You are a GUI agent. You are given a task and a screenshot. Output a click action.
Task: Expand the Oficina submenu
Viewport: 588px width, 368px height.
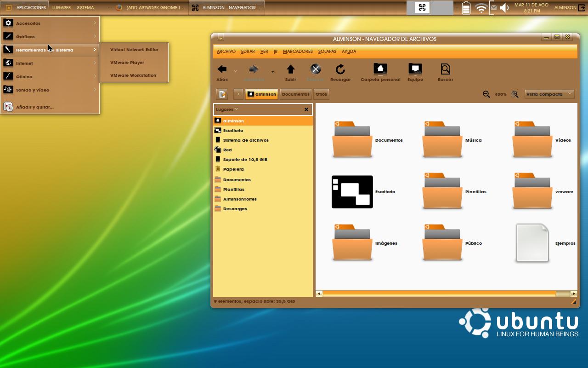(50, 76)
